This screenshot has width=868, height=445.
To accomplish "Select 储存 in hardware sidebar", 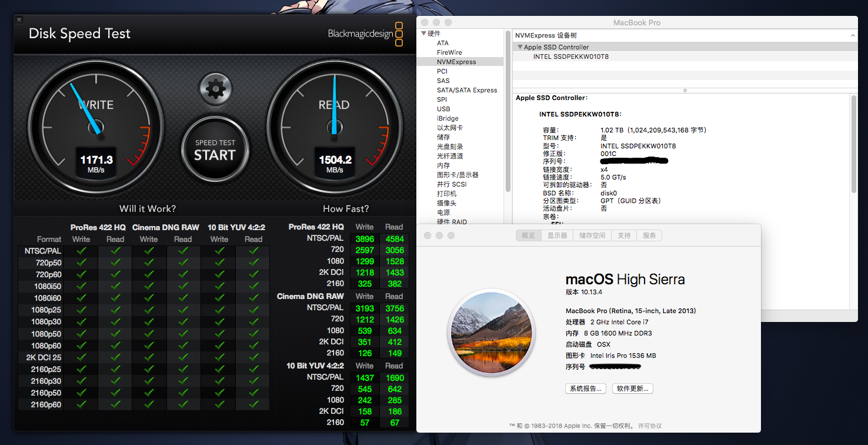I will [x=443, y=137].
